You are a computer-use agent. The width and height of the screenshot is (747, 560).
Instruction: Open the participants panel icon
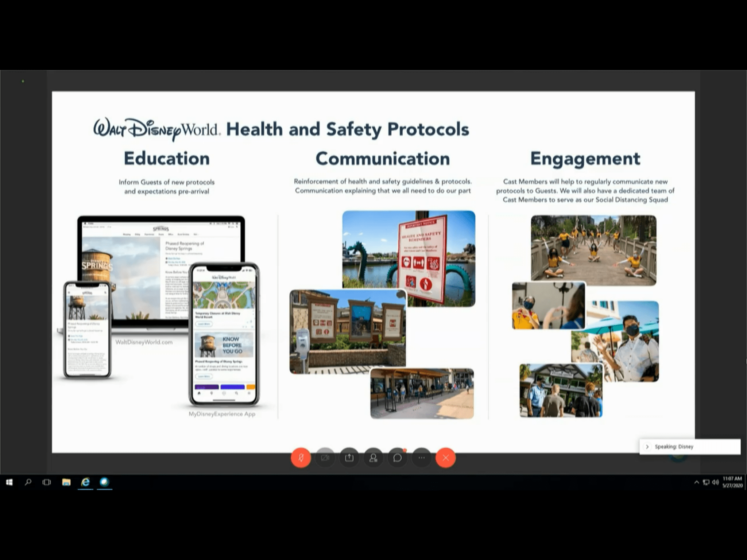(373, 458)
